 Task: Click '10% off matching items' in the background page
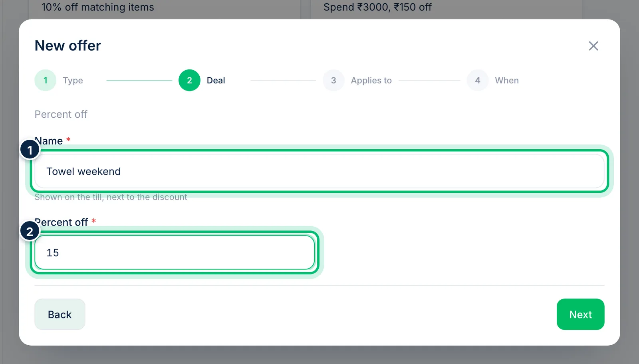(x=98, y=7)
